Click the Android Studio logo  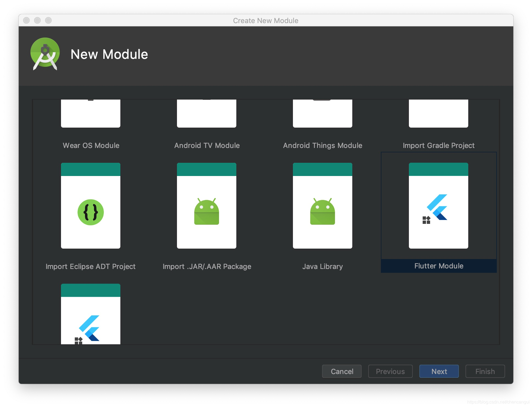click(45, 54)
